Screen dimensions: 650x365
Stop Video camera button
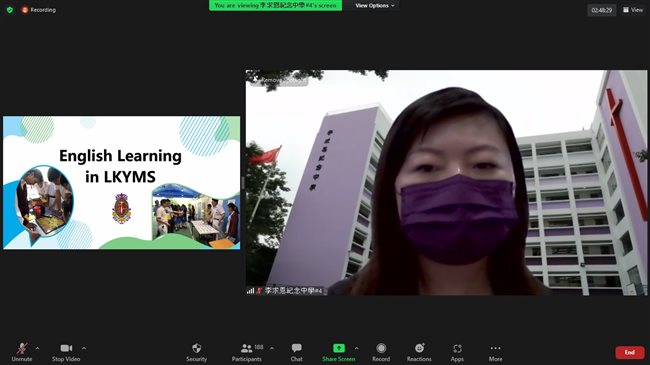[66, 352]
